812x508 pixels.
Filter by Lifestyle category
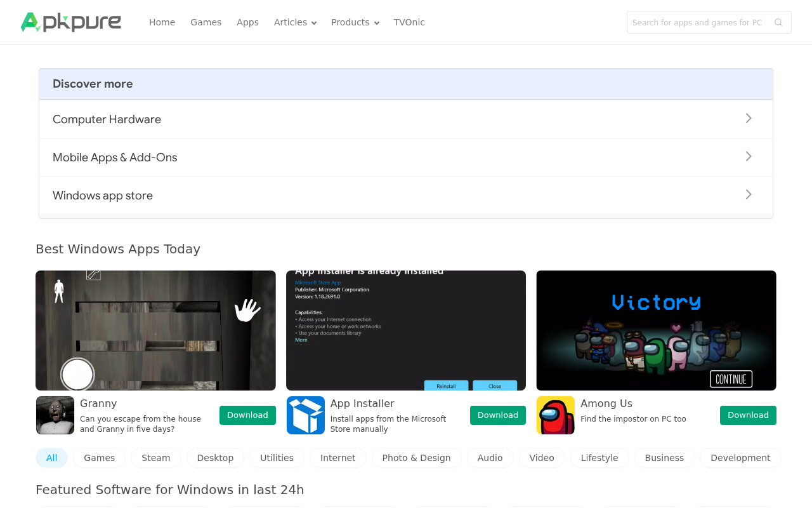pos(599,458)
